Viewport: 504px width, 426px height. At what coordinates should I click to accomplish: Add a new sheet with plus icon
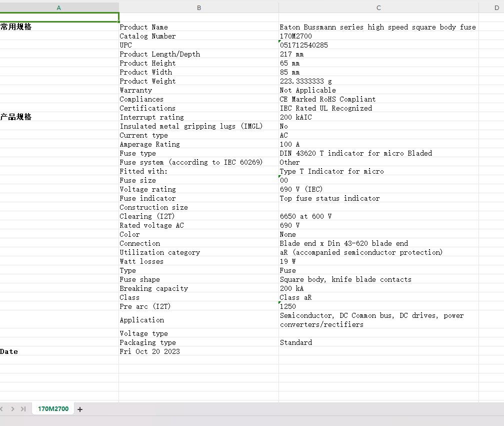tap(80, 409)
